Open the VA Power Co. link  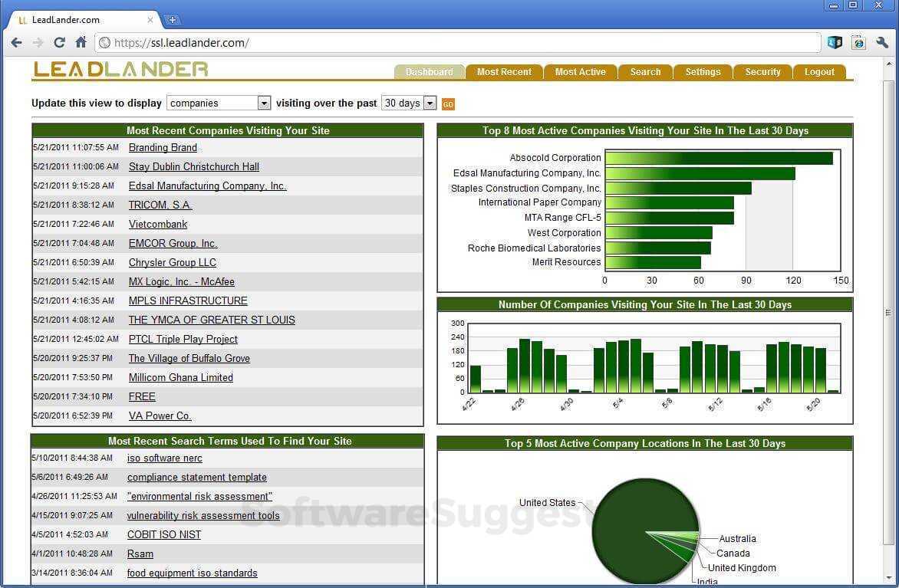pos(160,416)
